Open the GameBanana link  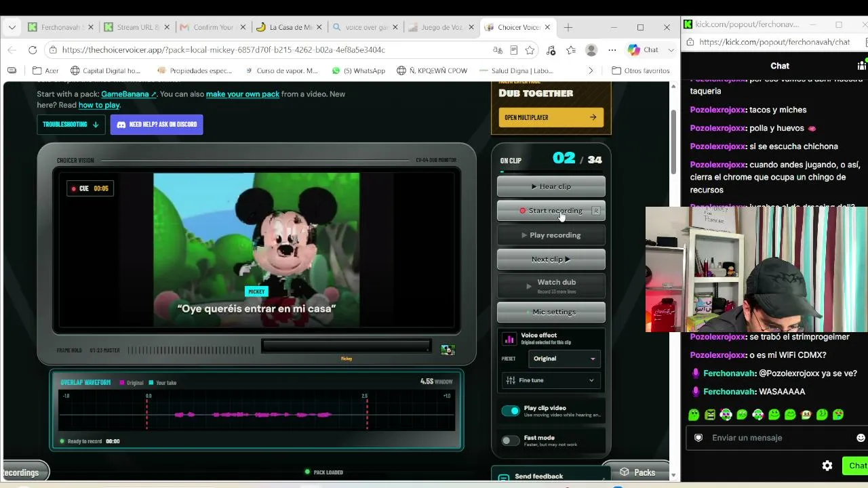pyautogui.click(x=129, y=94)
